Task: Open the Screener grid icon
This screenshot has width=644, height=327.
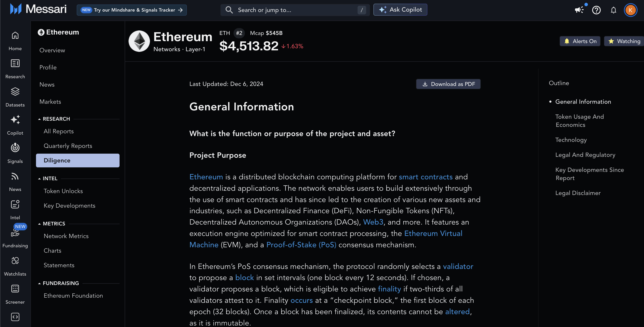Action: click(15, 289)
